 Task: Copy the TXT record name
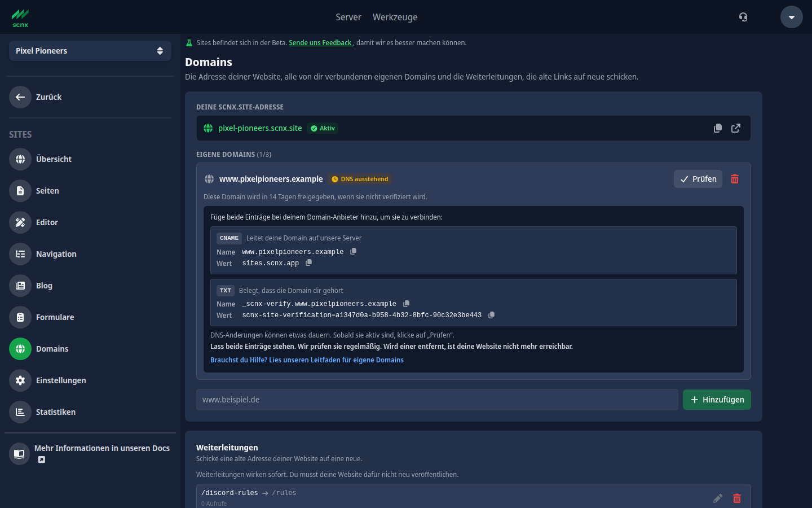(406, 304)
